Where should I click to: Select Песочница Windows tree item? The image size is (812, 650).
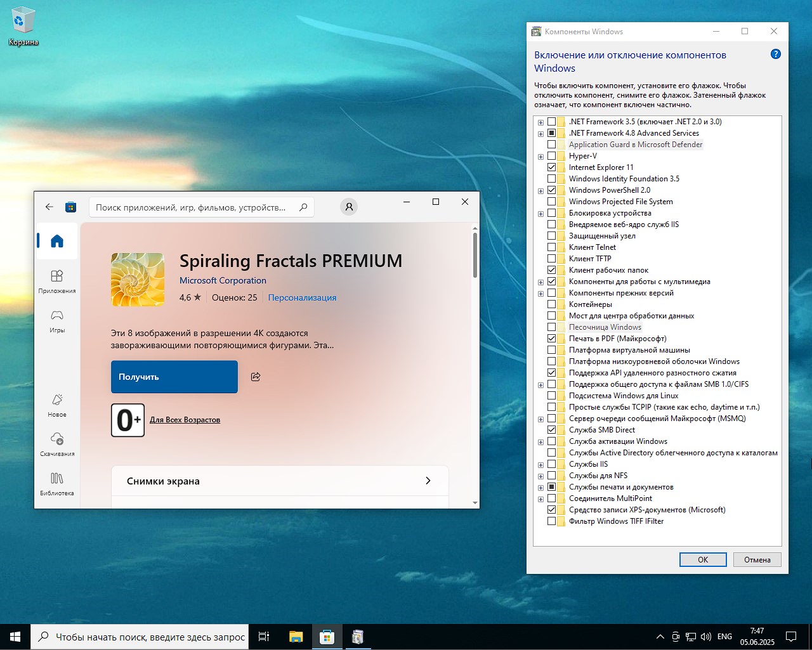pos(605,327)
